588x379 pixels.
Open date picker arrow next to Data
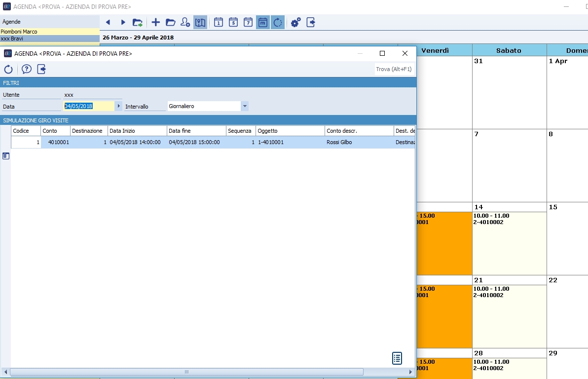(x=118, y=106)
